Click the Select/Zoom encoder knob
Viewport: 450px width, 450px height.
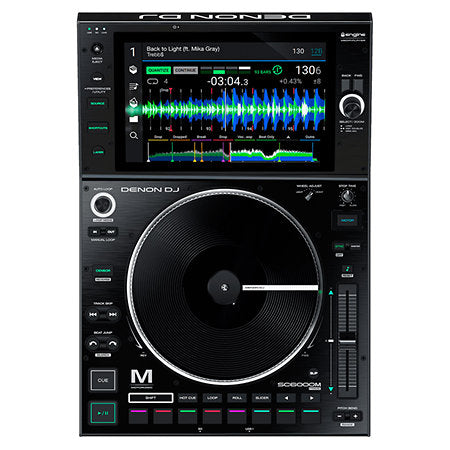coord(351,106)
